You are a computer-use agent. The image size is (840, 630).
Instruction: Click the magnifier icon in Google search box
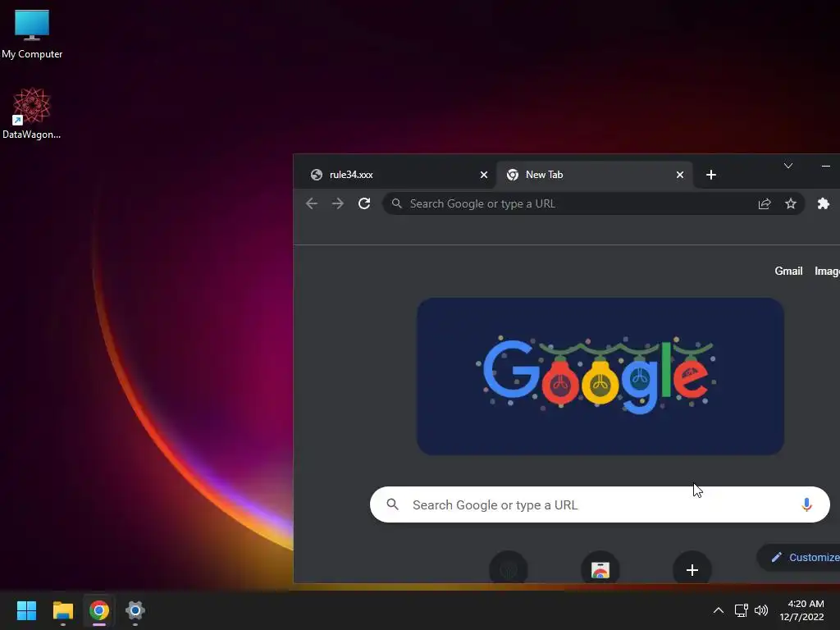click(x=393, y=504)
